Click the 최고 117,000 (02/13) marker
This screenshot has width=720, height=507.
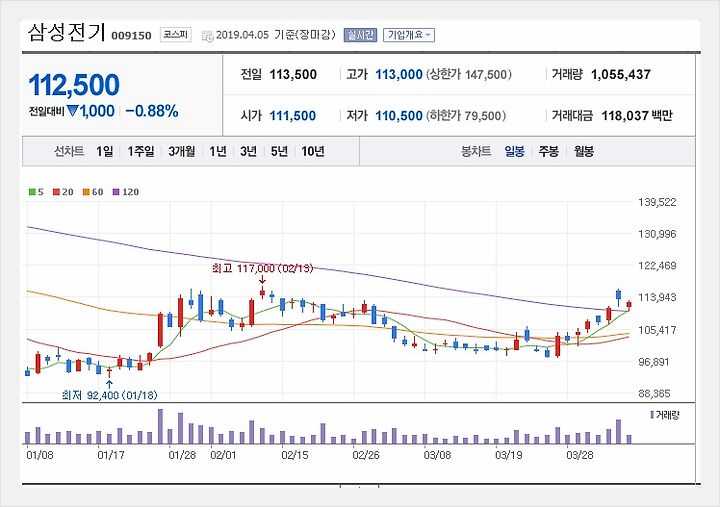pos(262,268)
